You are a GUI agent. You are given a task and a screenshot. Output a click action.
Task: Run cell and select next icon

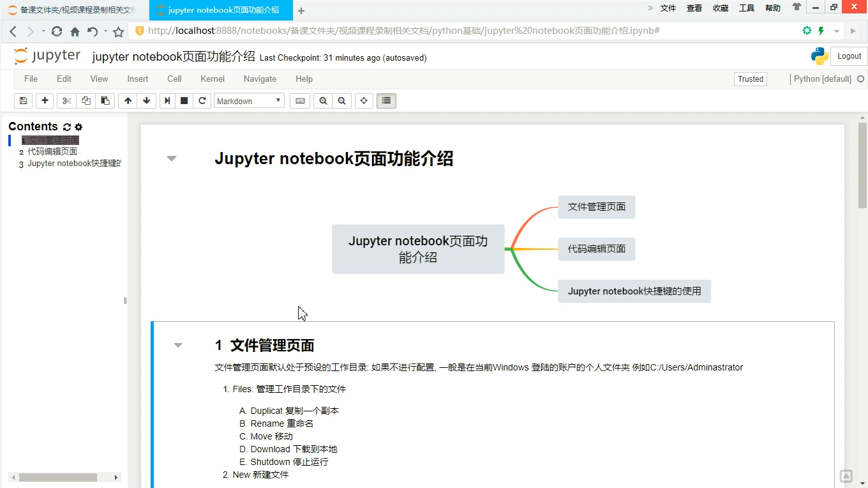point(167,101)
